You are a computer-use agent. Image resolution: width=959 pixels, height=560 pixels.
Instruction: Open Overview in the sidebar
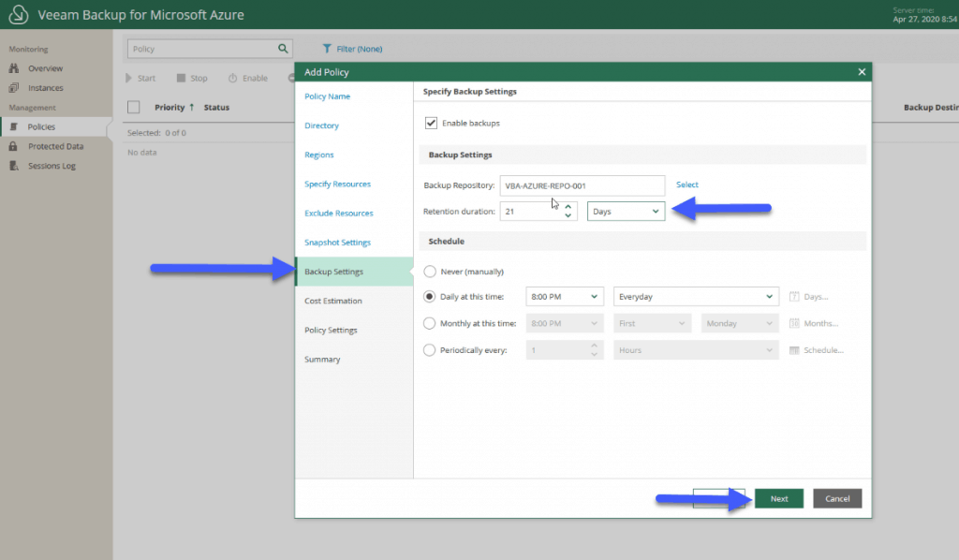(45, 68)
